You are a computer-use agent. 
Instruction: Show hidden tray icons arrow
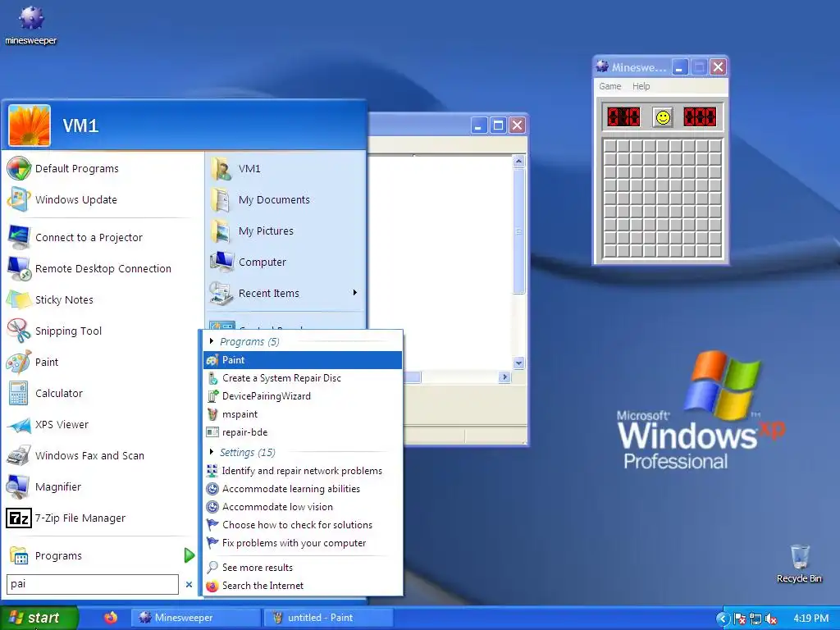tap(722, 619)
